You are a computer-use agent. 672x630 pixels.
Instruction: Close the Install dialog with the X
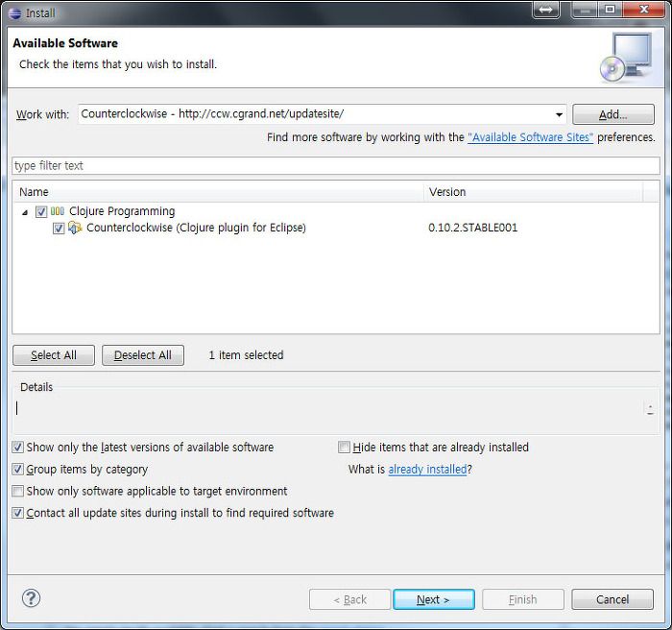click(644, 10)
